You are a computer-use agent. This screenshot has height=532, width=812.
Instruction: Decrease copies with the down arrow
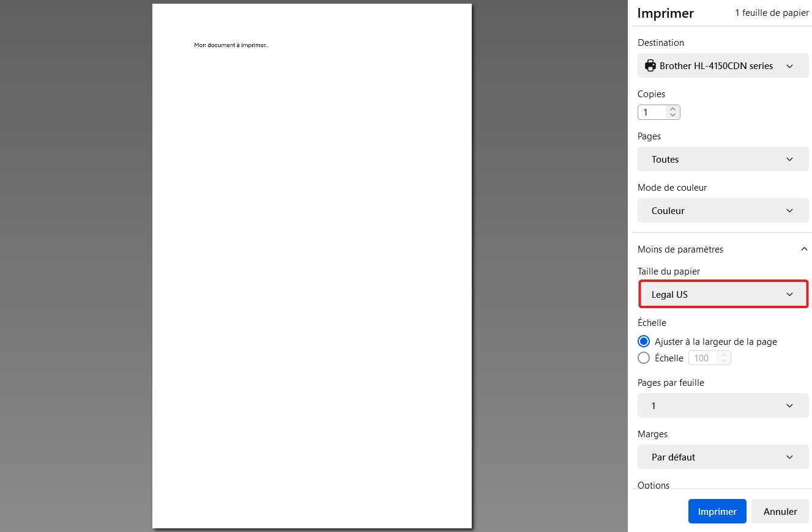[673, 116]
